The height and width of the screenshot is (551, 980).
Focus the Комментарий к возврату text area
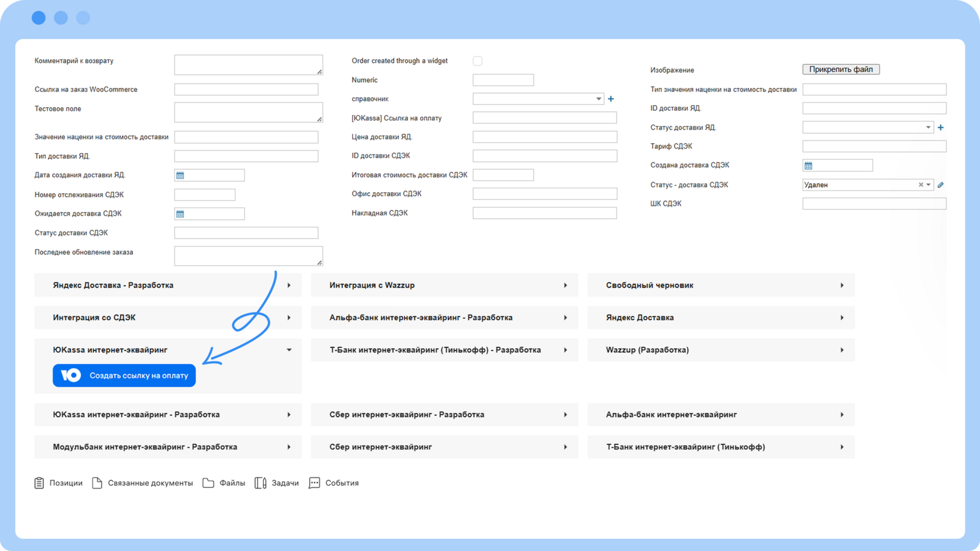249,65
